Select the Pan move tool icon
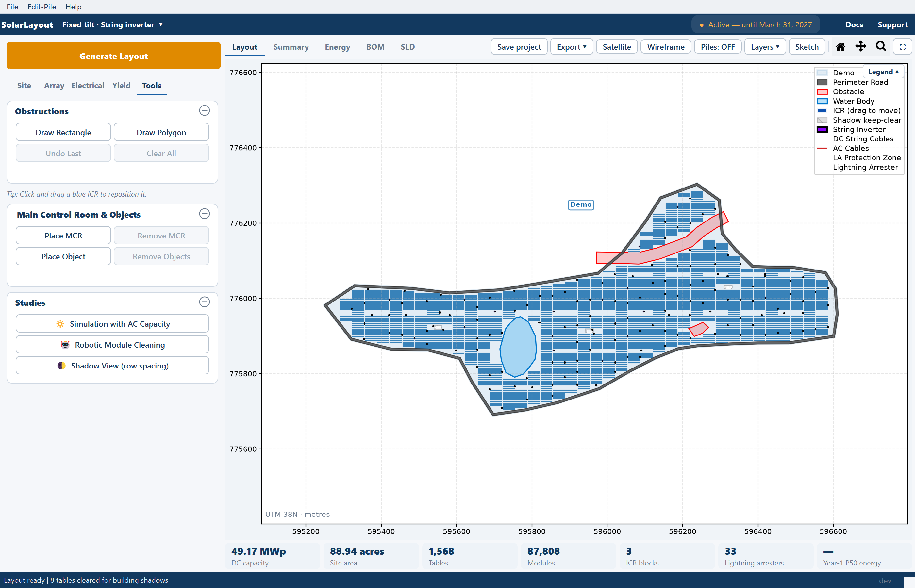 pos(860,47)
